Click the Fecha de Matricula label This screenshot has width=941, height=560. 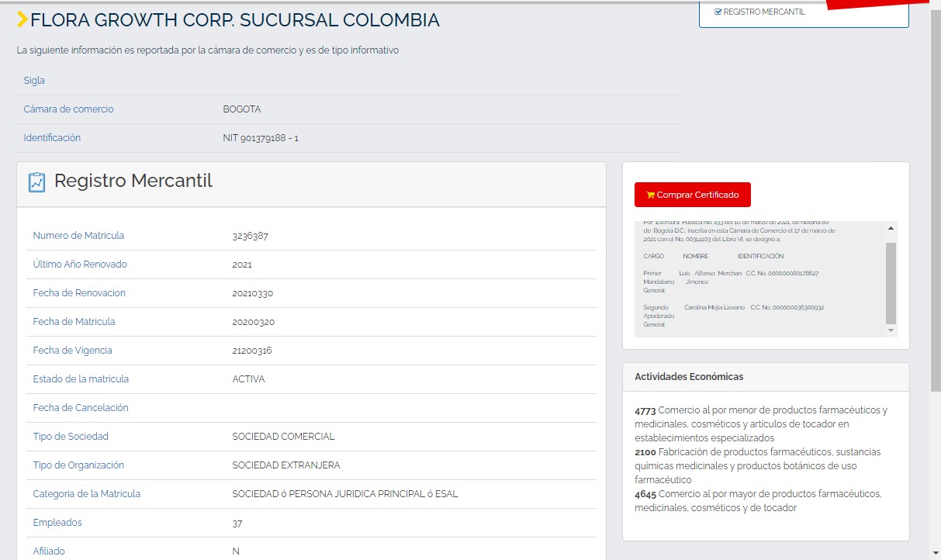click(x=74, y=322)
